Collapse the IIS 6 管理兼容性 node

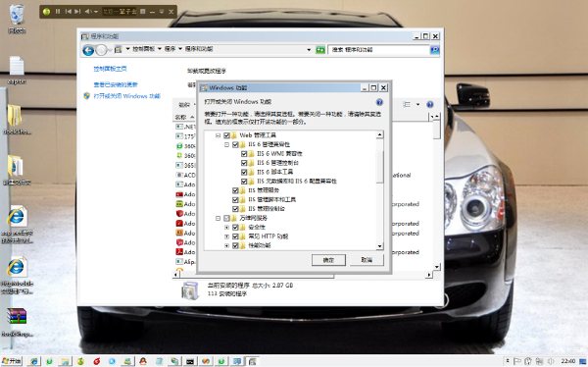coord(227,144)
